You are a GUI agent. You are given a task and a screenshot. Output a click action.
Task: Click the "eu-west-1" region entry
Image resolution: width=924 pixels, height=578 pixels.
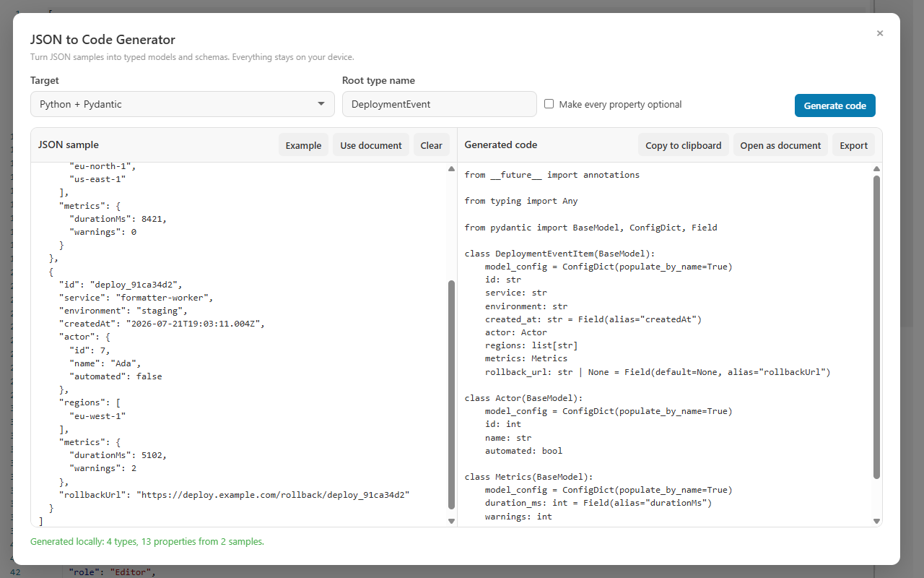click(x=97, y=416)
